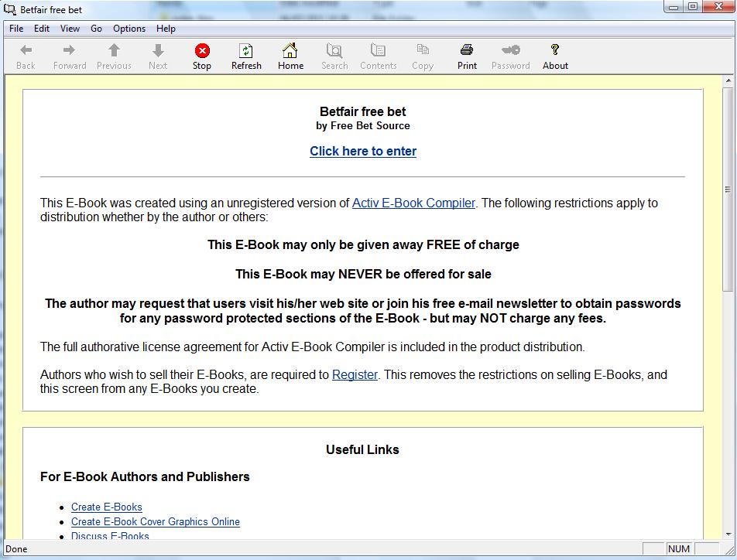Go to Previous page using up arrow
The height and width of the screenshot is (560, 737).
pos(114,50)
